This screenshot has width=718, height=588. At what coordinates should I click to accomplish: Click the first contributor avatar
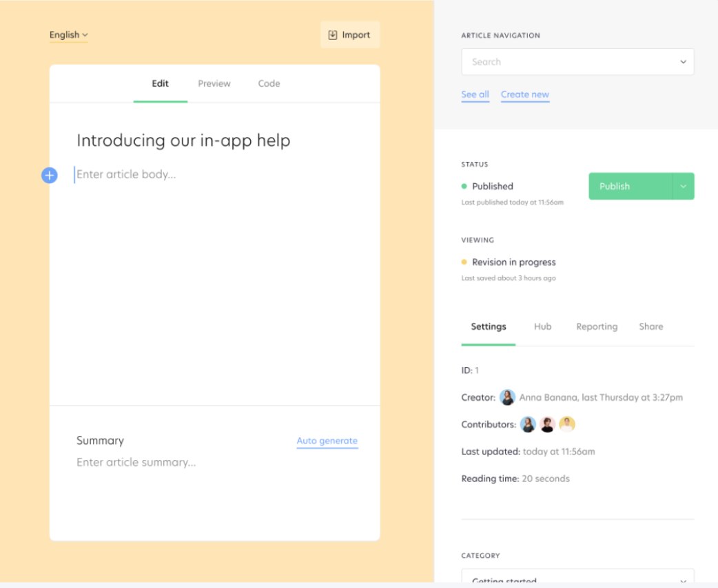528,424
